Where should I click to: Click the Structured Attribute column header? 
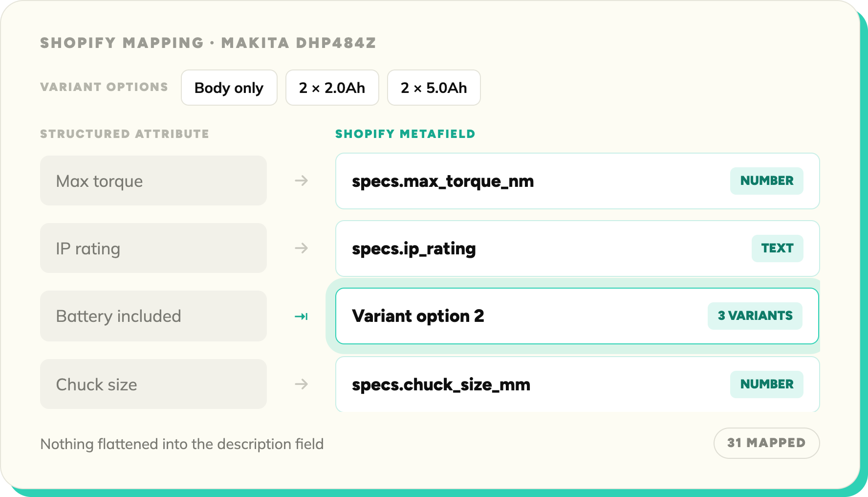[125, 134]
